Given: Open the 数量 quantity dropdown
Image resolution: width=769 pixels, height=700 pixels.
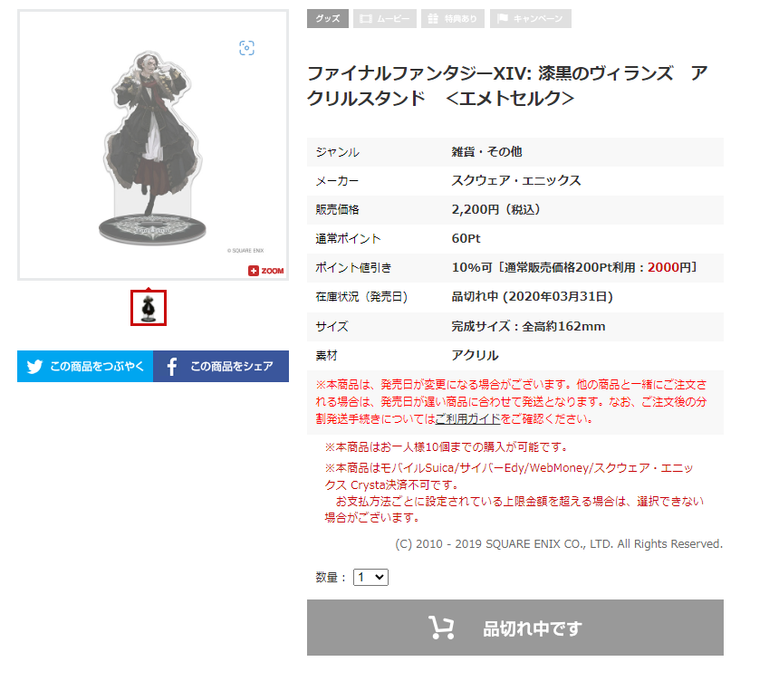Looking at the screenshot, I should point(370,577).
